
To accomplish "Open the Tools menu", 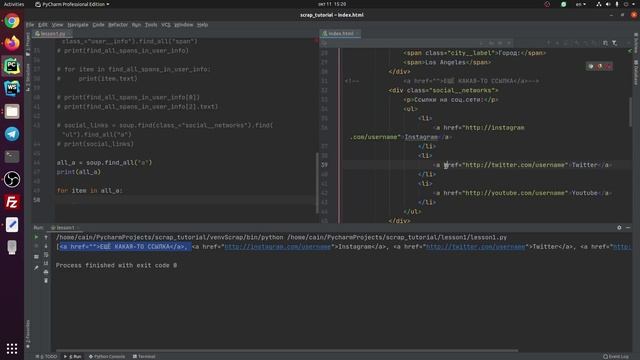I will tap(151, 25).
